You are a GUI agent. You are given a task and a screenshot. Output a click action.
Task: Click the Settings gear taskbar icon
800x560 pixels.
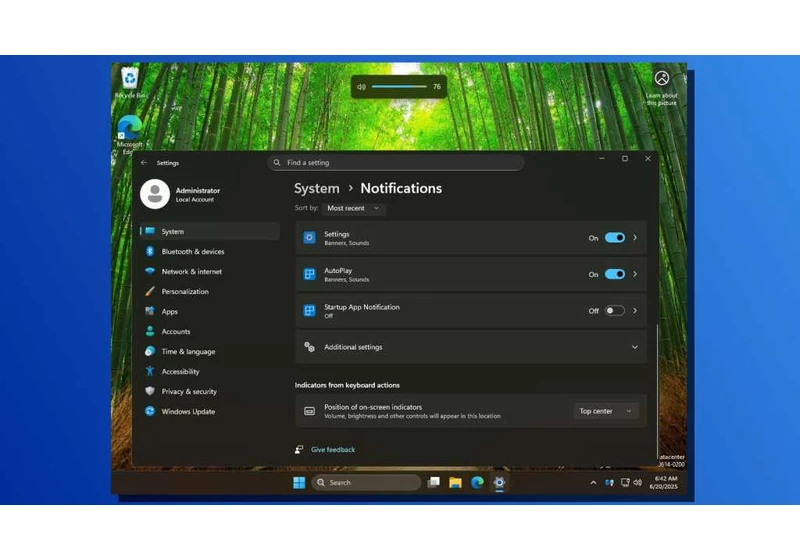499,482
